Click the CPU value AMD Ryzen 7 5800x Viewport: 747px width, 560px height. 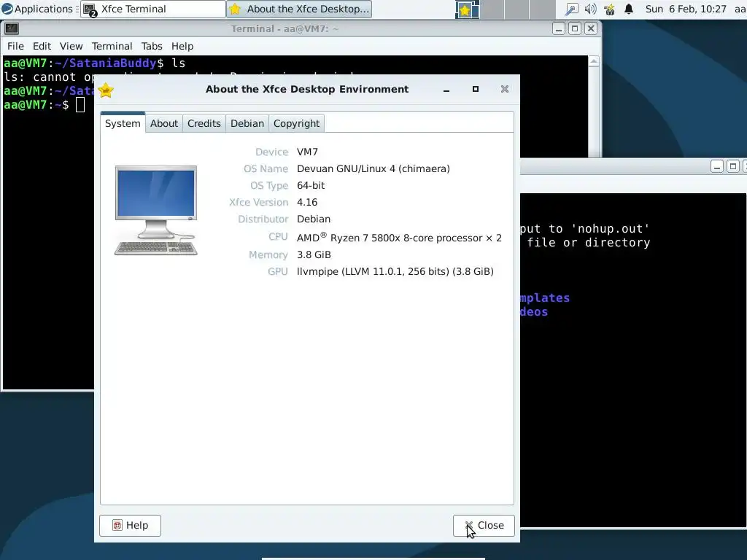[x=399, y=237]
